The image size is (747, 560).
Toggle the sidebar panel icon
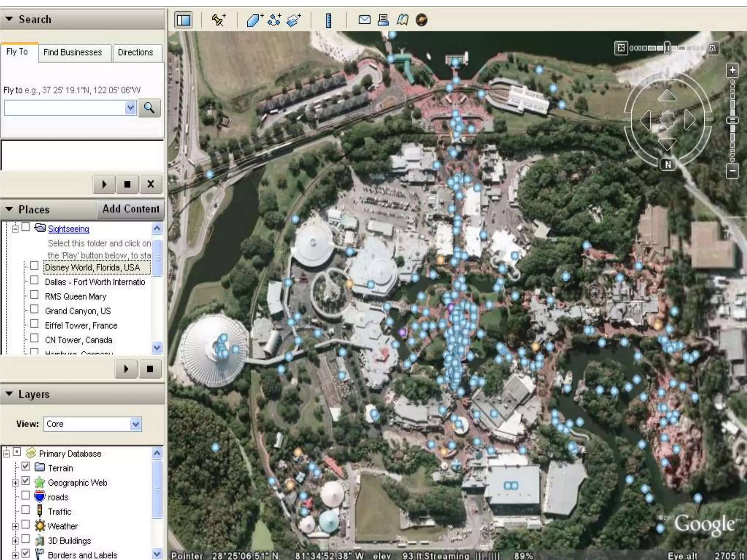point(183,20)
